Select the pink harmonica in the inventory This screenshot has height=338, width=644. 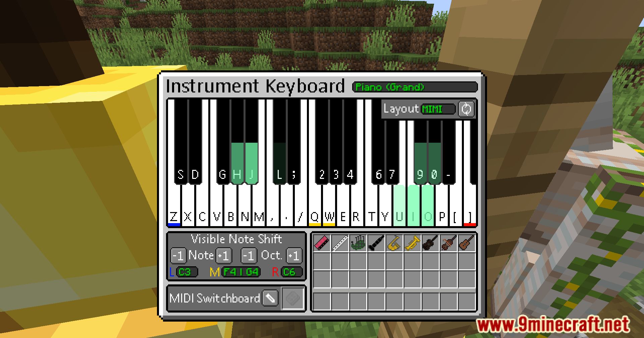[x=322, y=243]
